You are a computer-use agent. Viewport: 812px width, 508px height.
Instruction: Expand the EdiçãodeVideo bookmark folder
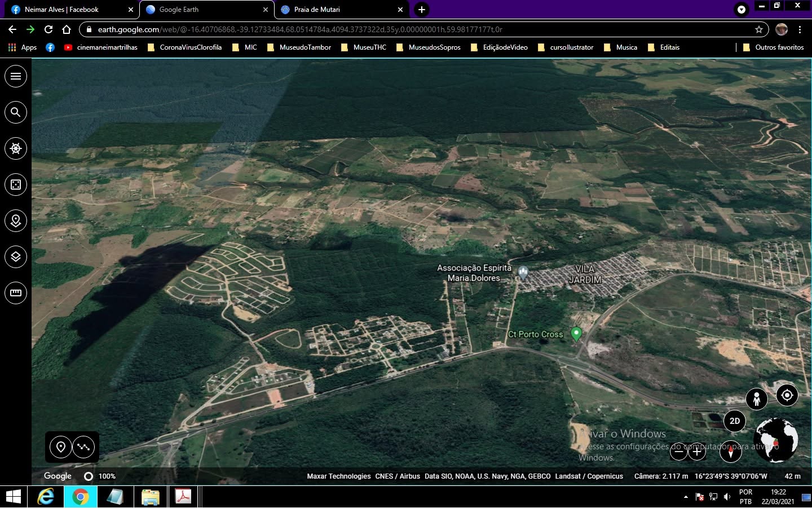[499, 47]
